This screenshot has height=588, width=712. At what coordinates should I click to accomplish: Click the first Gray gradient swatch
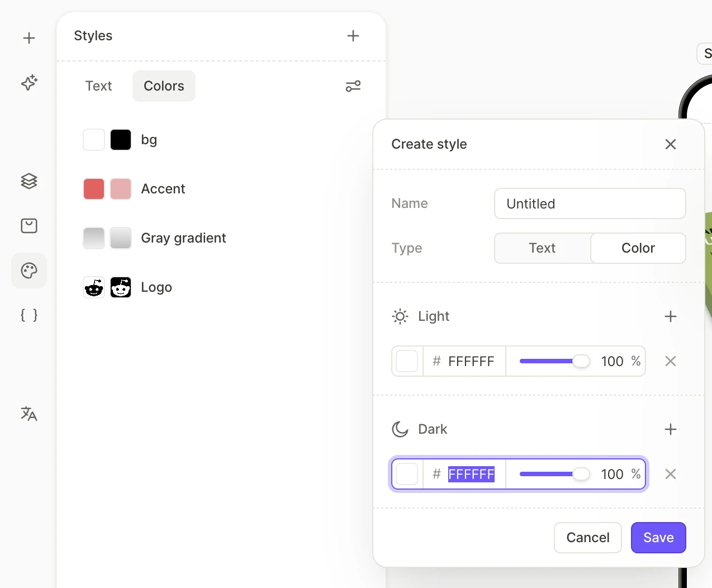point(94,238)
